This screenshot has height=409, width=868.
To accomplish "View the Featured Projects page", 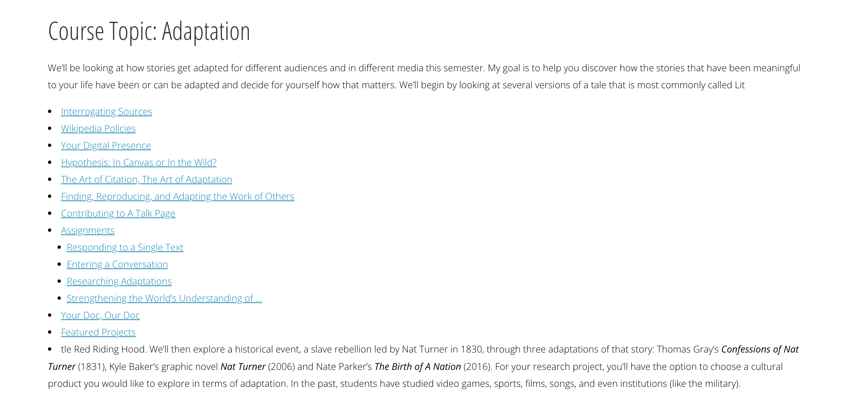I will (x=98, y=332).
